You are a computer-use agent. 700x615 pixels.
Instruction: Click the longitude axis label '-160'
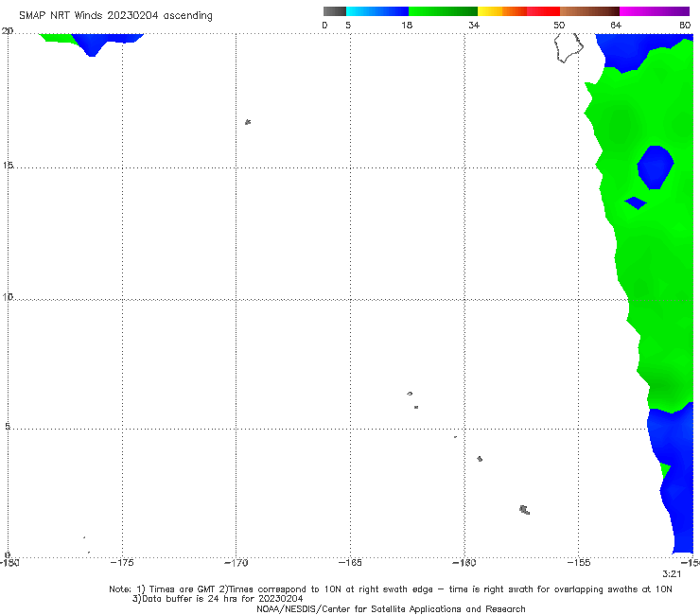tap(464, 563)
